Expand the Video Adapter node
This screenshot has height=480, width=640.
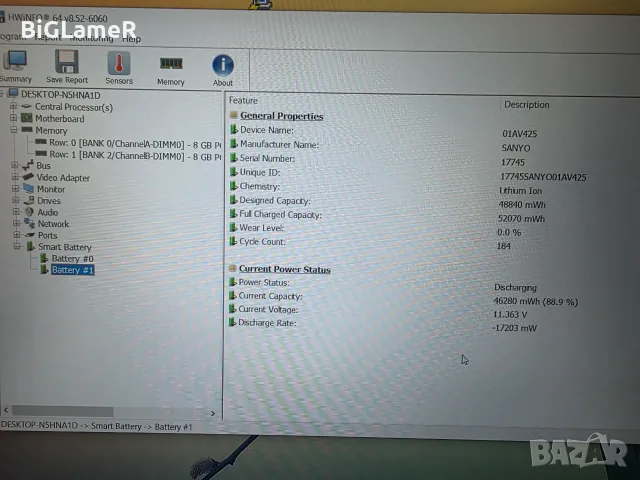[x=15, y=177]
